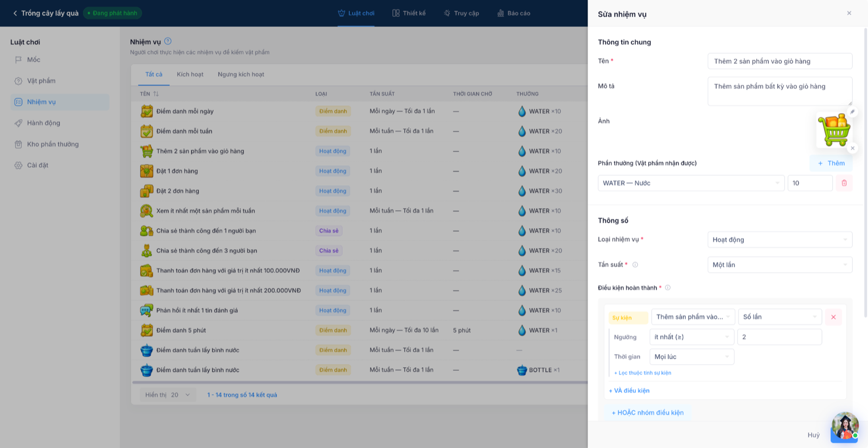Screen dimensions: 868x448
Task: Click the help icon beside Nhiệm vụ heading
Action: point(168,41)
